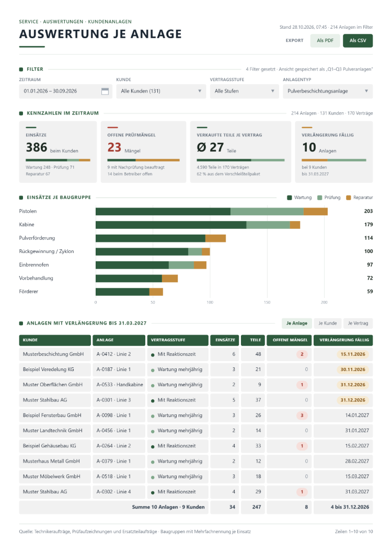Open the Vertragsstufe dropdown 'Alle Stufen'

pos(244,91)
